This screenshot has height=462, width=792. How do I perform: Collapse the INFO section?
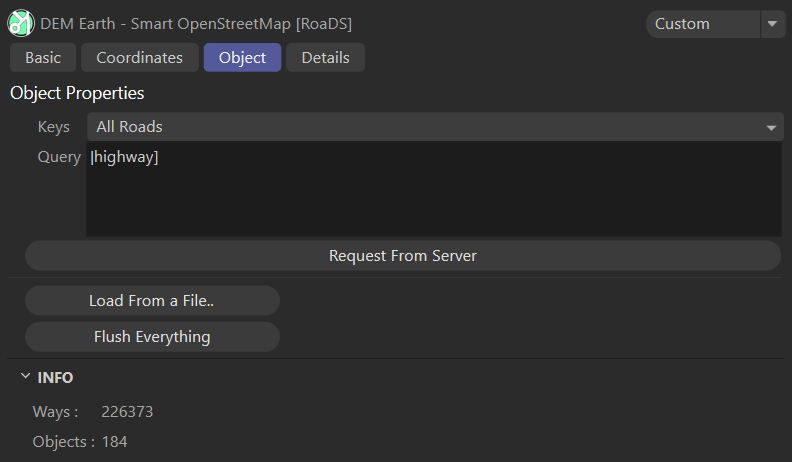coord(25,377)
